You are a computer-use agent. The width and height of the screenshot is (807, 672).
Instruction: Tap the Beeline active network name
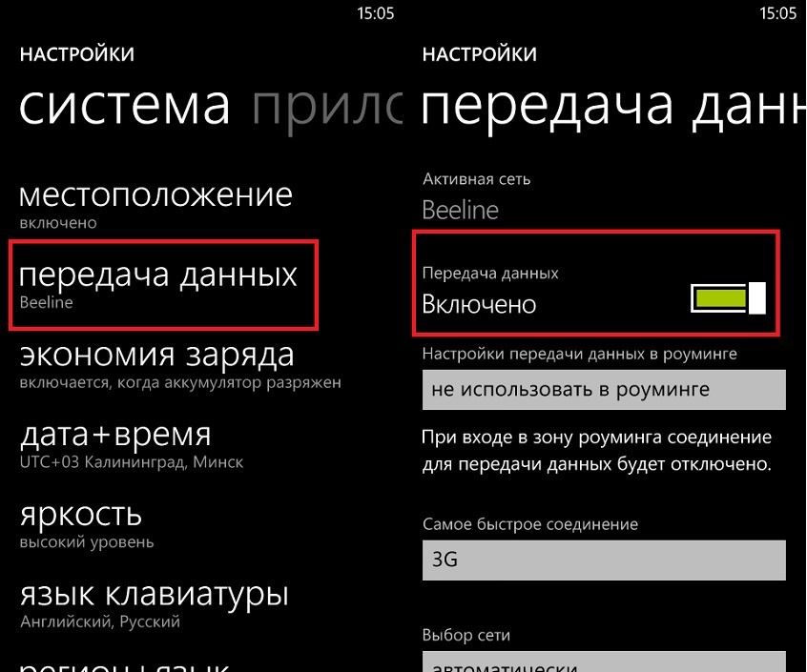tap(461, 210)
